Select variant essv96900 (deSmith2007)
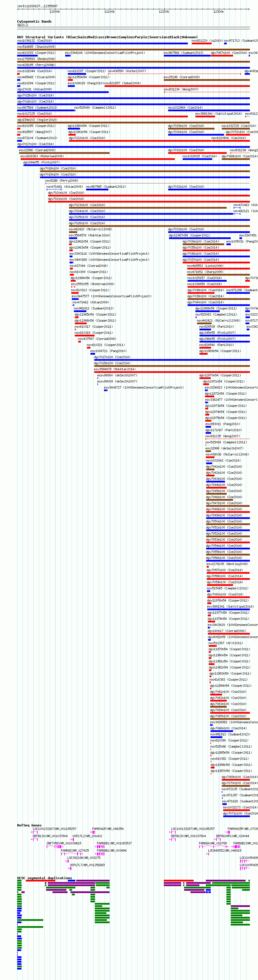This screenshot has height=980, width=258. (117, 376)
